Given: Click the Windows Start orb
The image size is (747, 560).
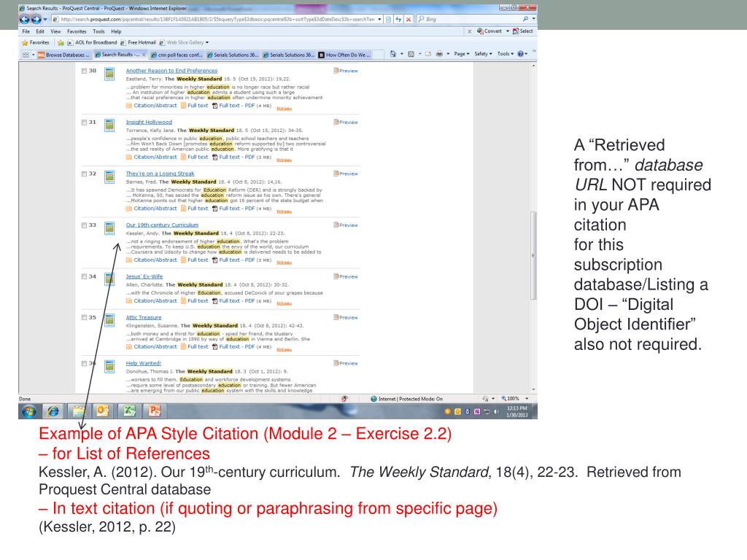Looking at the screenshot, I should coord(28,411).
